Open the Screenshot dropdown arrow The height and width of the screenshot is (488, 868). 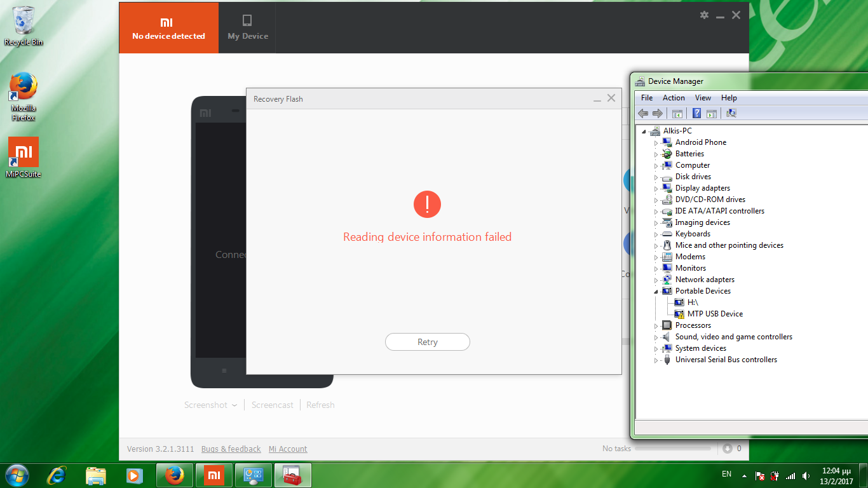pyautogui.click(x=234, y=405)
